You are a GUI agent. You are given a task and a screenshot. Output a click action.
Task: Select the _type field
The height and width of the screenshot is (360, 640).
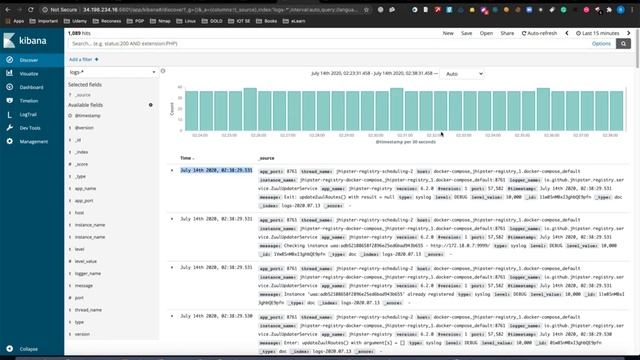80,176
